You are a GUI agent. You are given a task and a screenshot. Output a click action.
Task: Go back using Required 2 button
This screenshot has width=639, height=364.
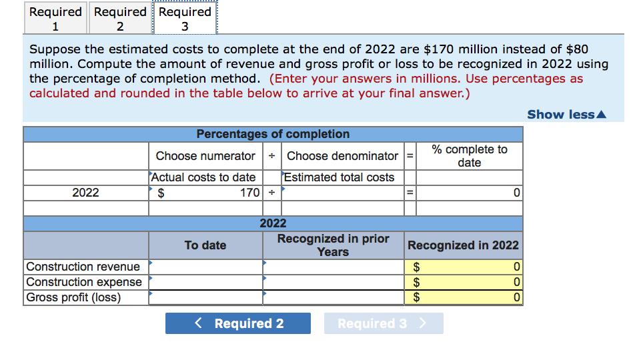coord(238,323)
